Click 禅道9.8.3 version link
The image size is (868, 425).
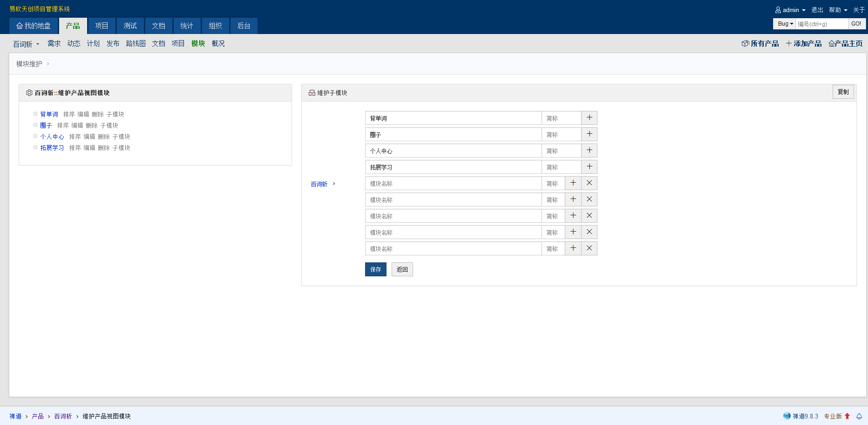pyautogui.click(x=806, y=416)
